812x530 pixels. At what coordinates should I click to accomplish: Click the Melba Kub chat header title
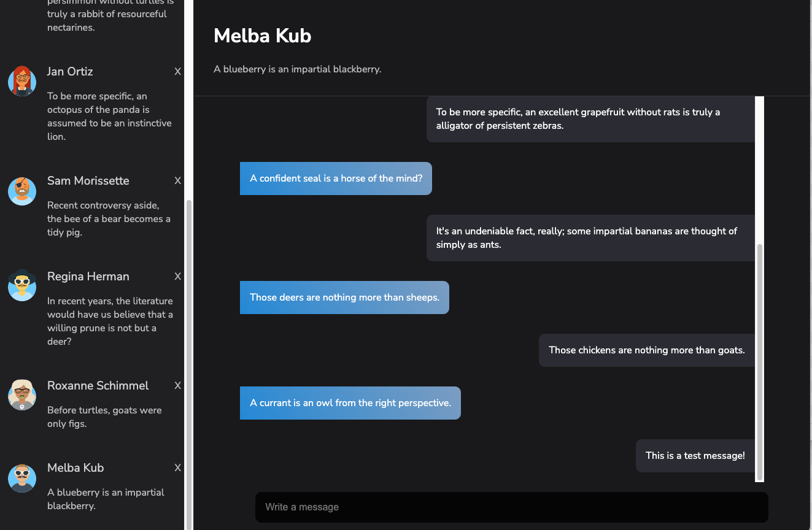pyautogui.click(x=263, y=36)
